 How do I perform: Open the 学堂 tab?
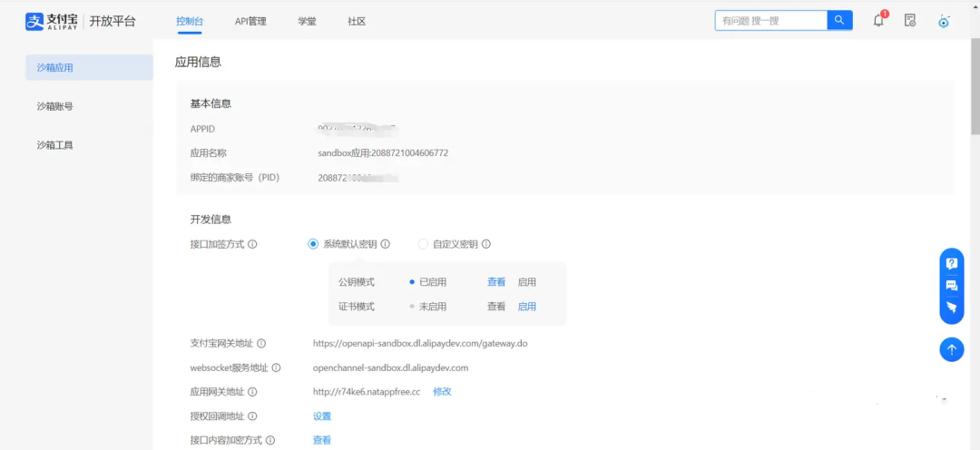click(x=307, y=21)
